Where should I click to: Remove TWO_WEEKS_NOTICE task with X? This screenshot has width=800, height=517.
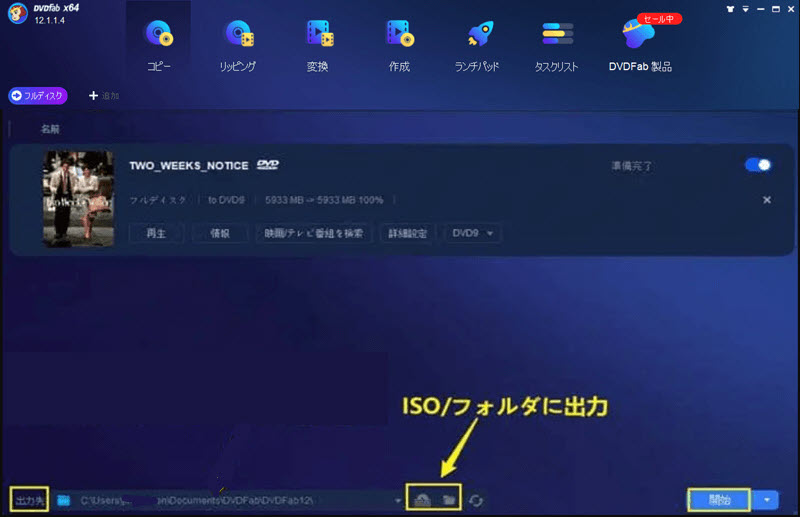point(767,200)
